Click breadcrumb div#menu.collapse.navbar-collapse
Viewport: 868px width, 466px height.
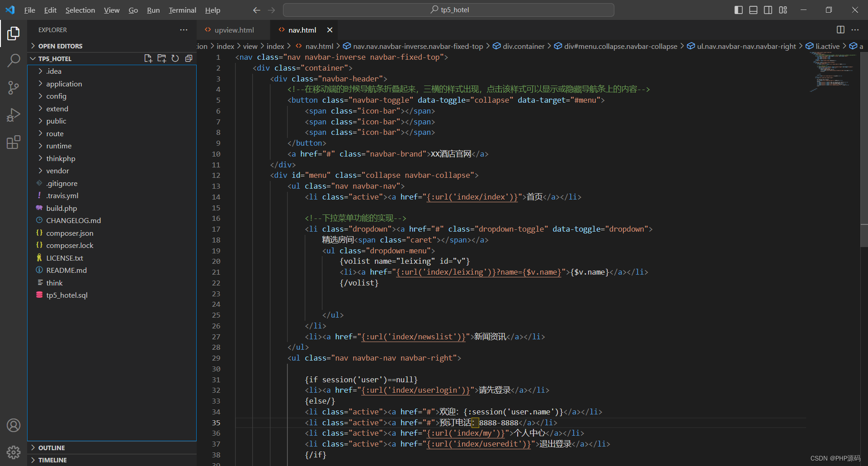616,46
